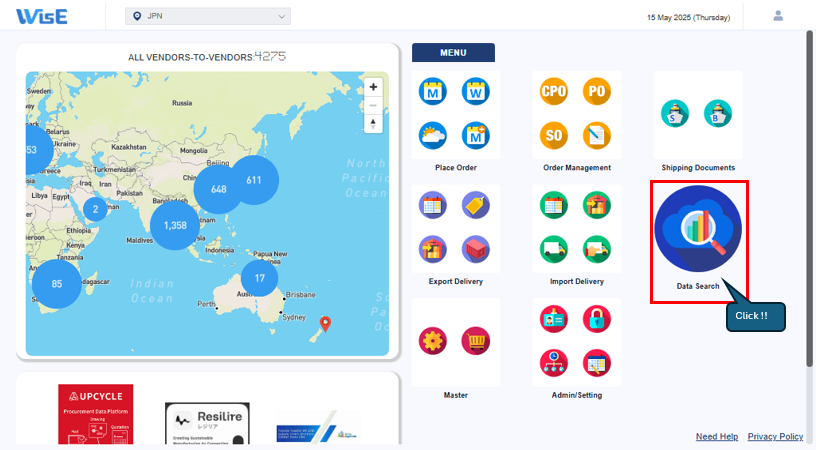Screen dimensions: 816x450
Task: Zoom in on the map
Action: click(373, 87)
